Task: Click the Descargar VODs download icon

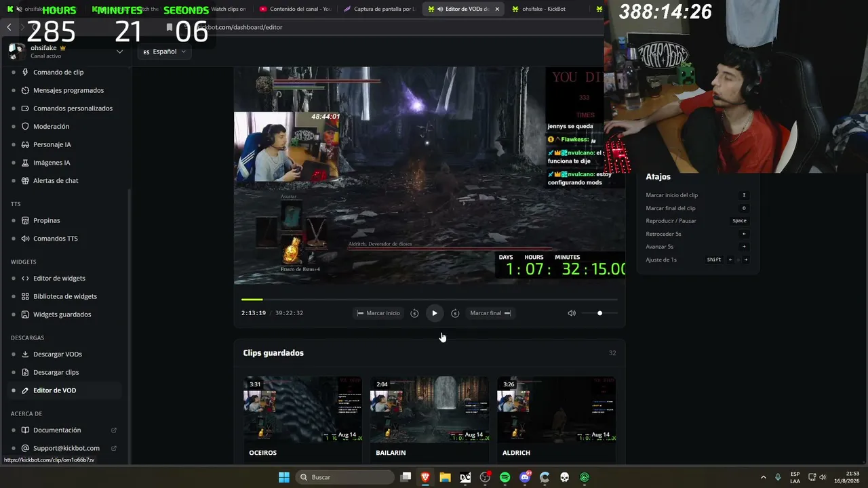Action: tap(25, 354)
